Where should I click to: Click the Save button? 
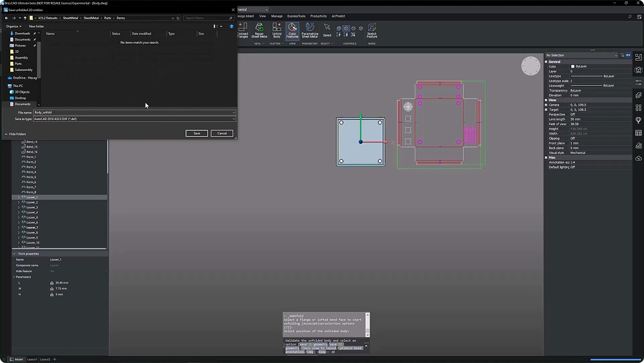[196, 133]
